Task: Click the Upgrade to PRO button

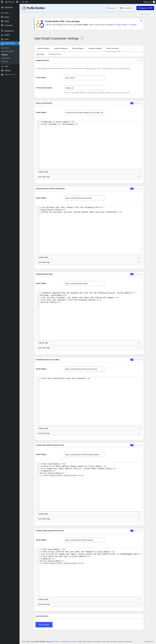Action: (x=145, y=8)
